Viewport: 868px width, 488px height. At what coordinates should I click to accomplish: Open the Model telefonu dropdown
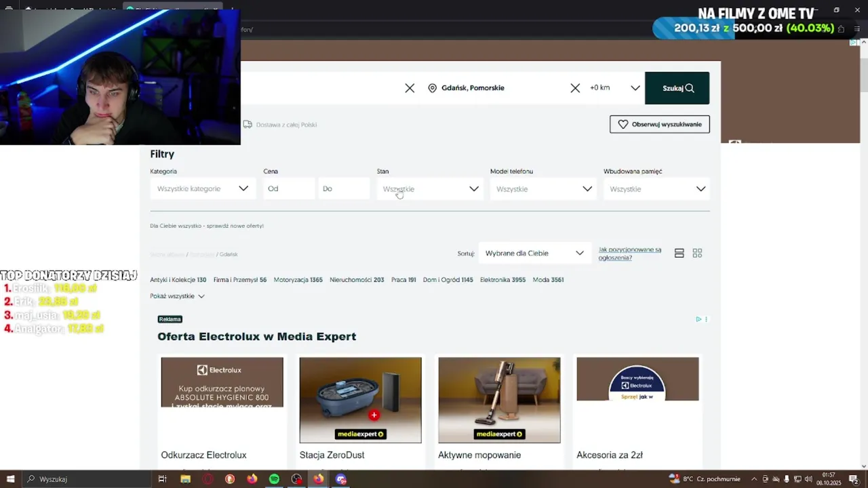(543, 189)
